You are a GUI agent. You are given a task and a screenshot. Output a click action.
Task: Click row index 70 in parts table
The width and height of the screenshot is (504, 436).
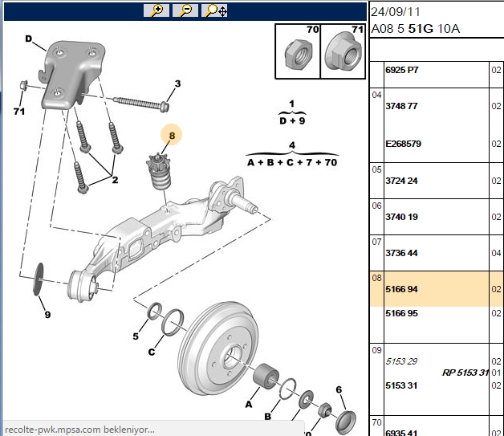click(376, 422)
